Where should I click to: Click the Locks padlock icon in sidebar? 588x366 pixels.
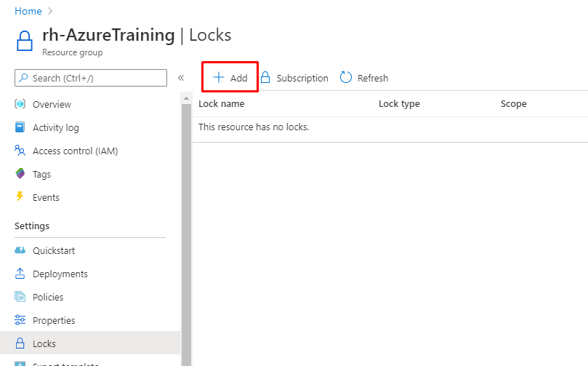20,343
